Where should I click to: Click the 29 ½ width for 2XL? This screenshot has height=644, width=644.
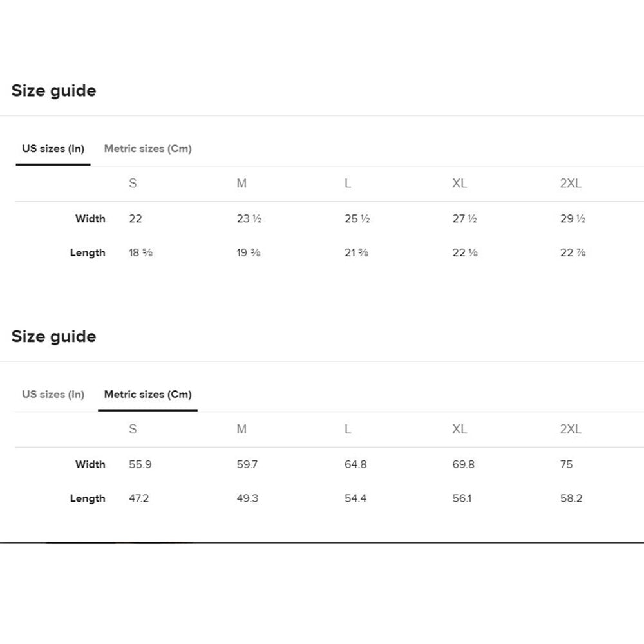573,219
